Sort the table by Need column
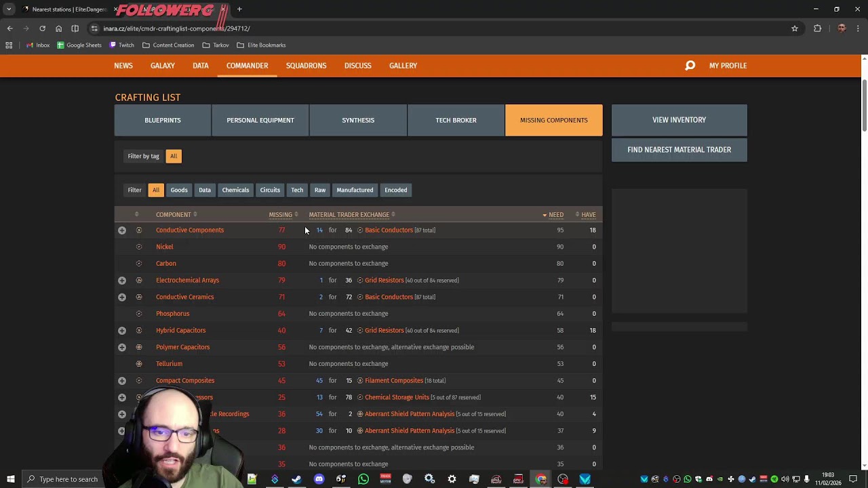Image resolution: width=868 pixels, height=488 pixels. 553,215
